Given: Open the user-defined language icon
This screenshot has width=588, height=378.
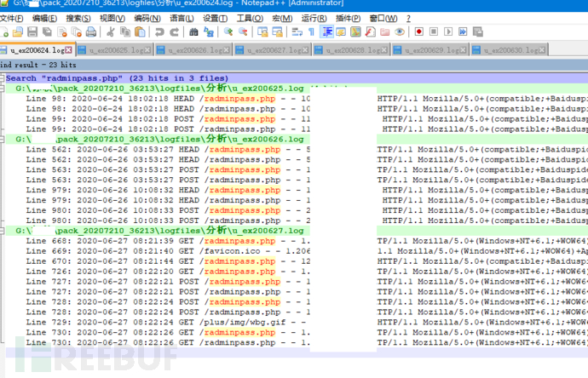Looking at the screenshot, I should [341, 32].
